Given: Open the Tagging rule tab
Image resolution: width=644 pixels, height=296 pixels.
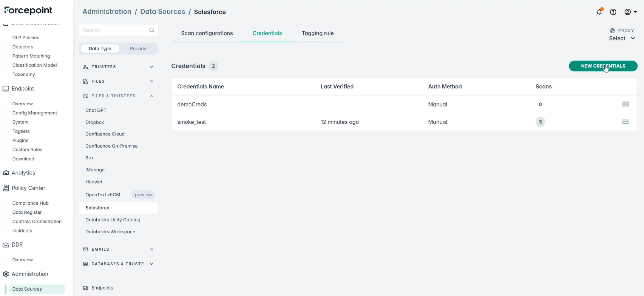Looking at the screenshot, I should (318, 33).
